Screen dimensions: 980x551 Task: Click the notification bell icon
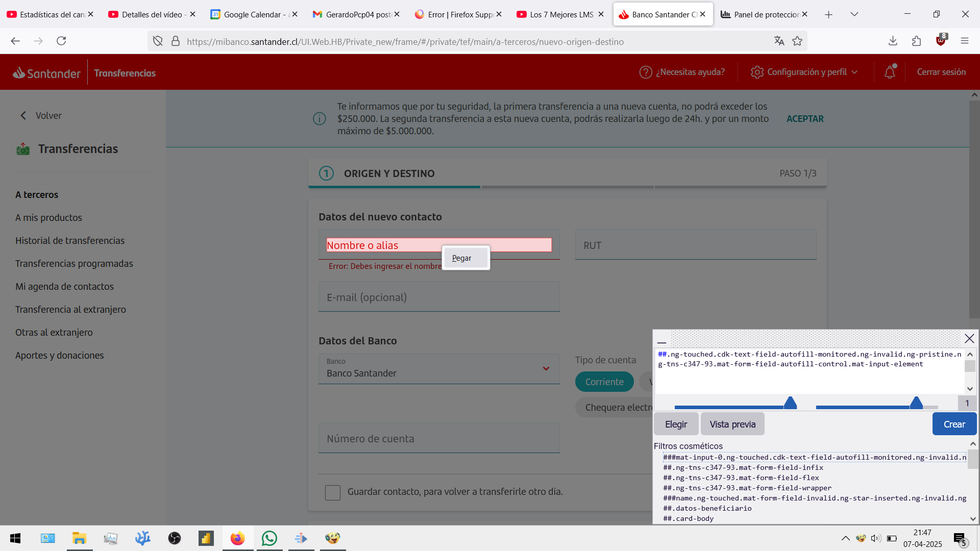(x=890, y=72)
